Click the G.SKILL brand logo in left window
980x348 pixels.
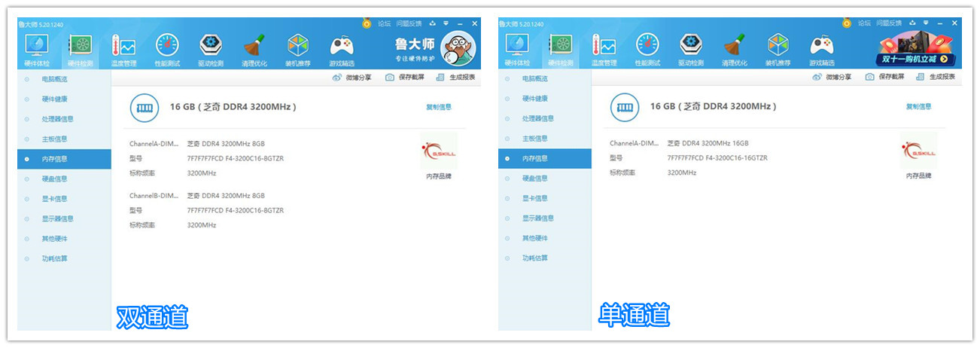[x=439, y=151]
